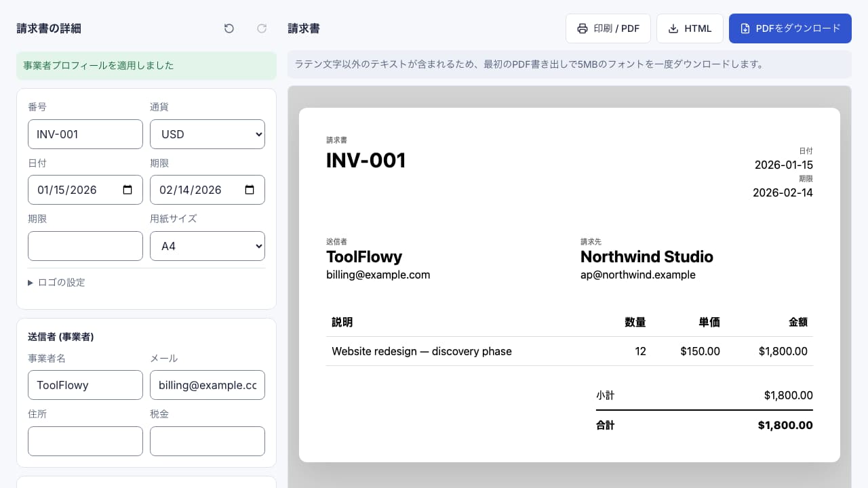Viewport: 868px width, 488px height.
Task: Click the 印刷 / PDF button
Action: 608,28
